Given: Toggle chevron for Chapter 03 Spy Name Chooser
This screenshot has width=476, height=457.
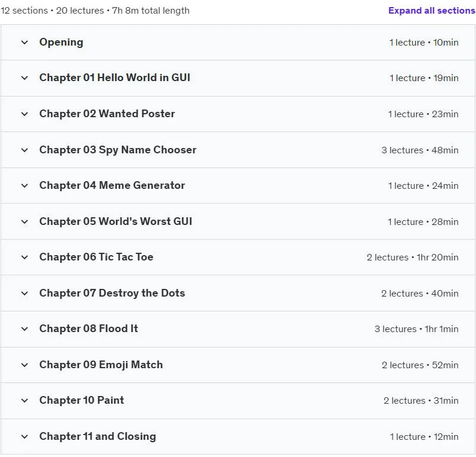Looking at the screenshot, I should (25, 150).
